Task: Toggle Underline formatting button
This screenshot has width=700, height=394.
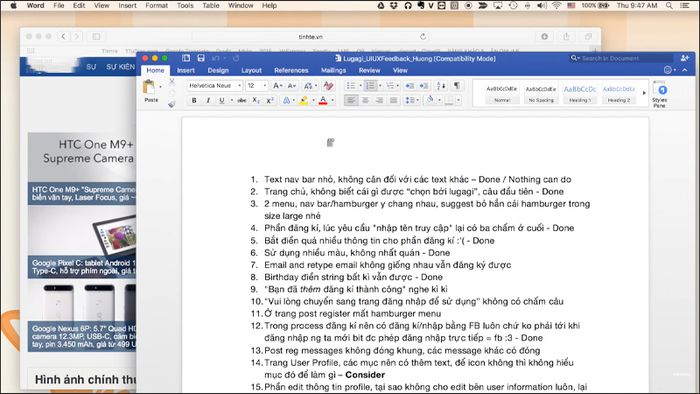Action: (221, 101)
